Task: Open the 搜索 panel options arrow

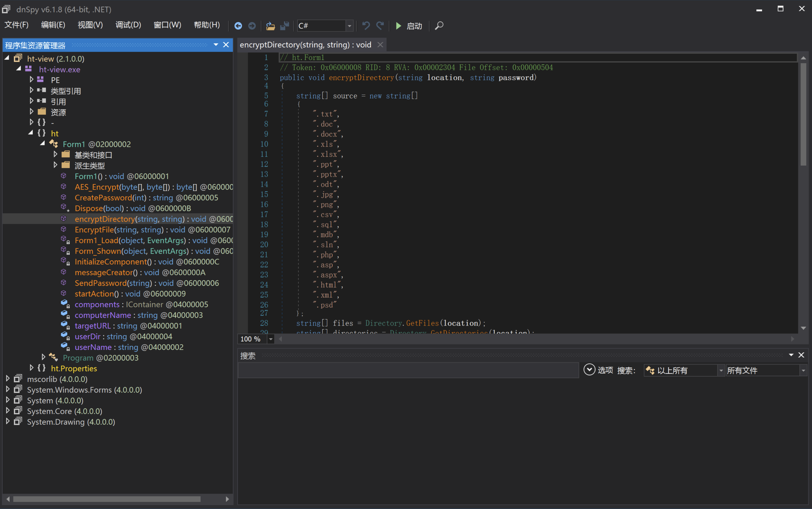Action: pos(791,355)
